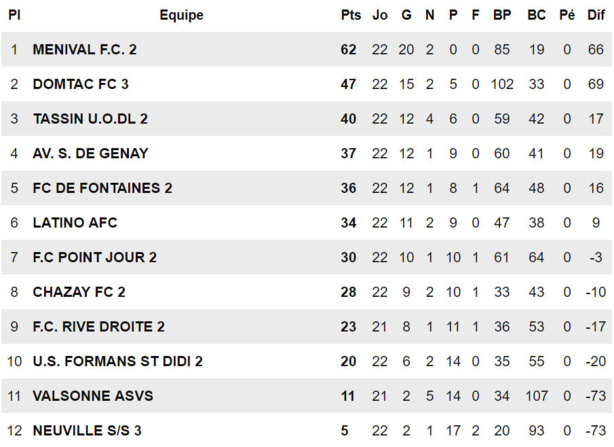Click the Pts column header

click(x=350, y=15)
